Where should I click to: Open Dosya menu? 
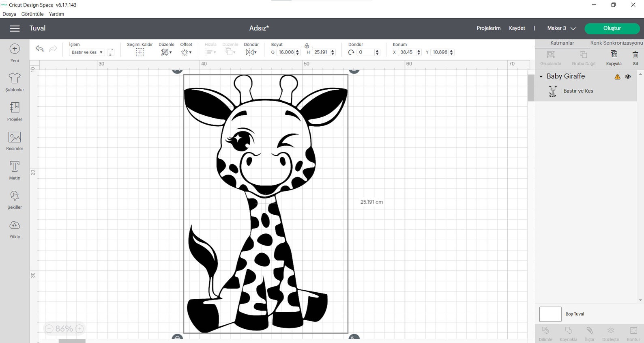tap(9, 14)
